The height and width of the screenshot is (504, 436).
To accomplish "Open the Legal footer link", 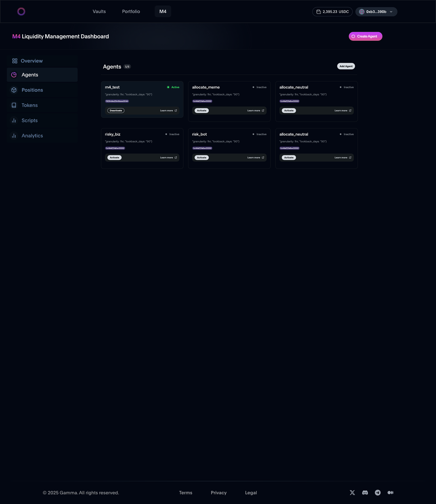I will pyautogui.click(x=251, y=493).
